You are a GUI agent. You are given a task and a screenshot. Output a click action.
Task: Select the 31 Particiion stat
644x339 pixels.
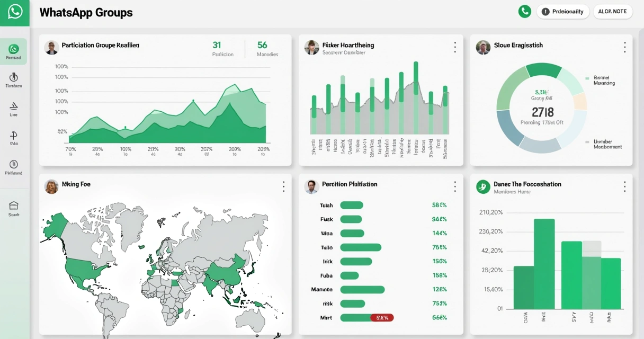222,49
